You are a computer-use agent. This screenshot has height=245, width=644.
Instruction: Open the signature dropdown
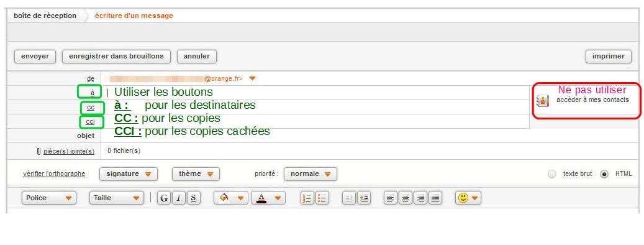point(129,174)
